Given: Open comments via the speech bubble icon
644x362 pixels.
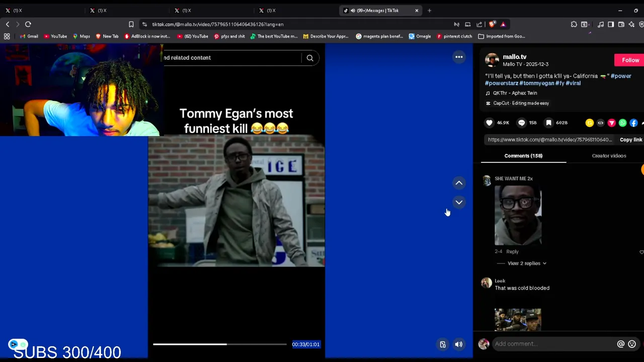Looking at the screenshot, I should pyautogui.click(x=522, y=123).
